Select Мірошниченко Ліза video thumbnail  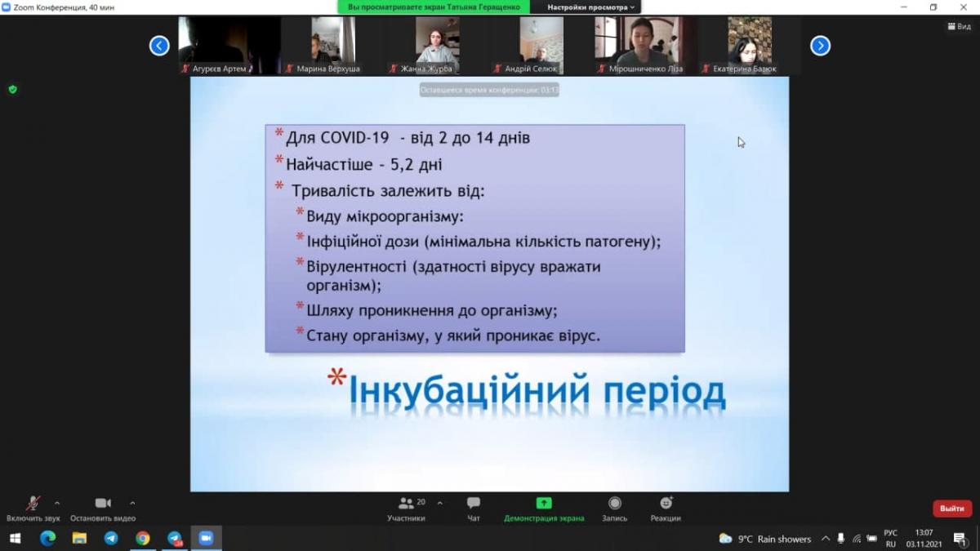point(645,46)
